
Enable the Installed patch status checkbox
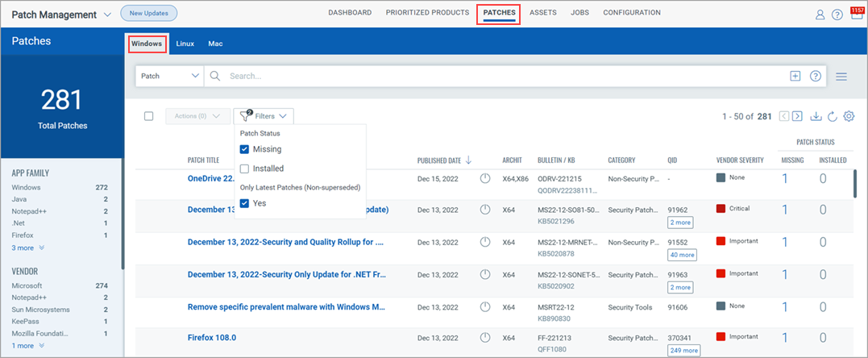click(245, 169)
